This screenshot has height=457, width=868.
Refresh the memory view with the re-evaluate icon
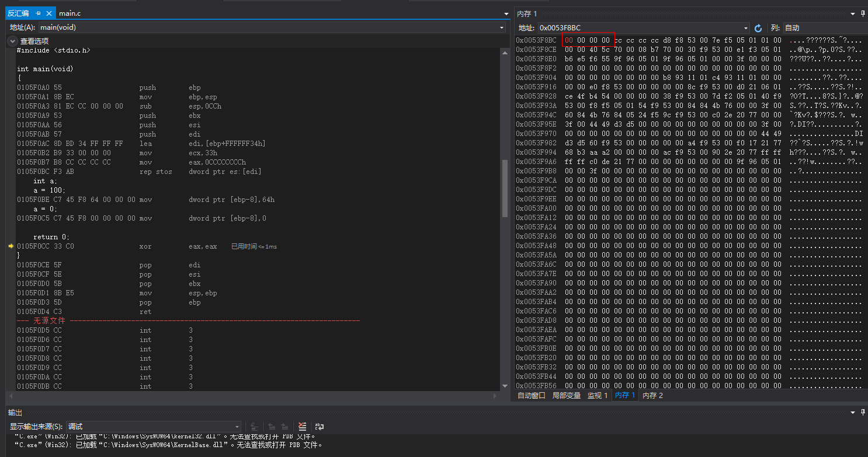(758, 28)
